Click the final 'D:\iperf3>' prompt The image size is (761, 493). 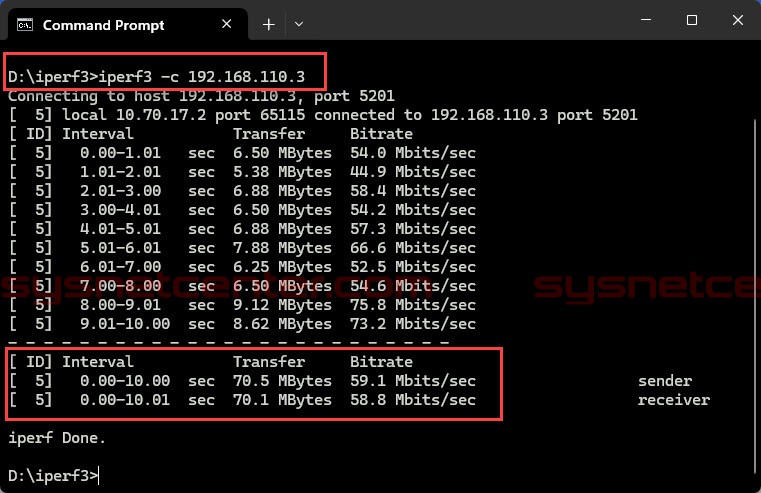pos(53,476)
